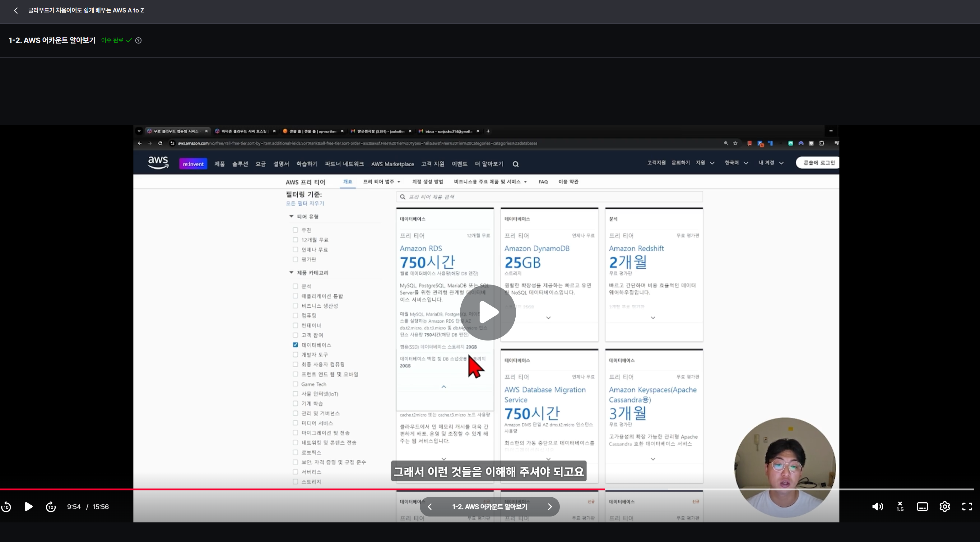This screenshot has width=980, height=542.
Task: Check the 12개월 무료 checkbox
Action: 295,240
